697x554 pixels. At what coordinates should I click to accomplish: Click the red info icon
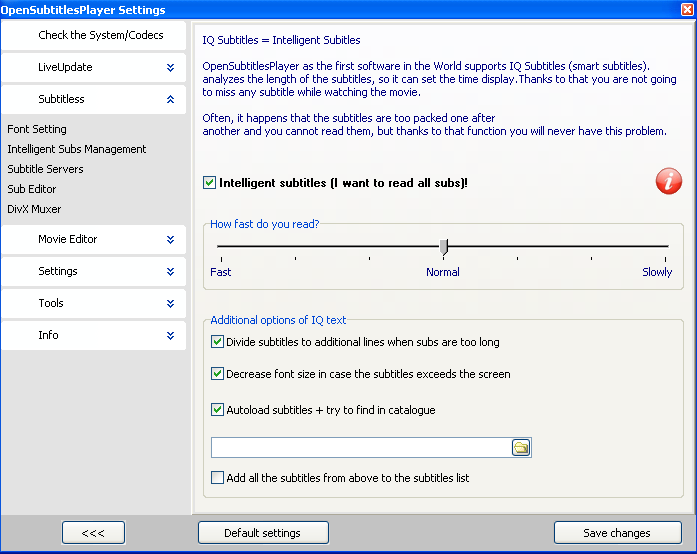(669, 181)
